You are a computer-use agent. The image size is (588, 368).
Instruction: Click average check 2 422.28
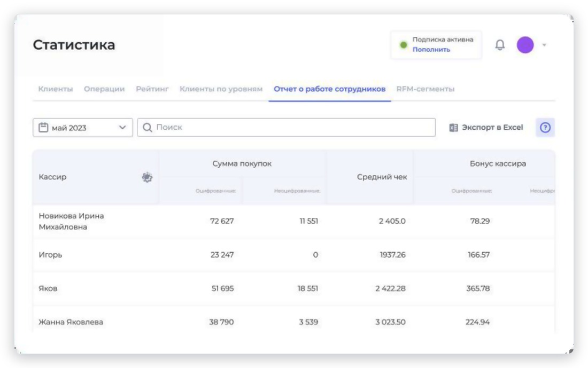(390, 288)
